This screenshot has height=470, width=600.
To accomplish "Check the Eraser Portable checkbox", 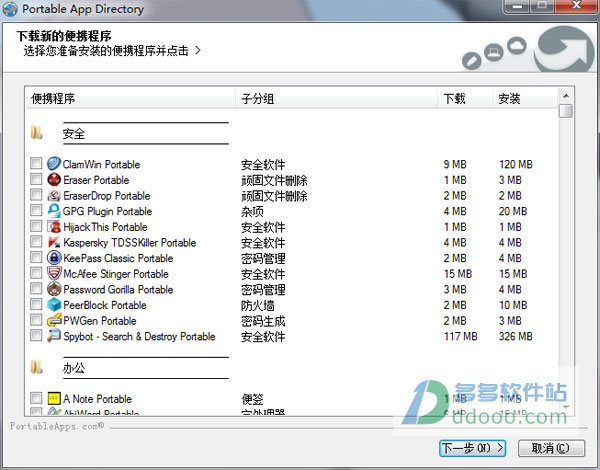I will tap(36, 179).
